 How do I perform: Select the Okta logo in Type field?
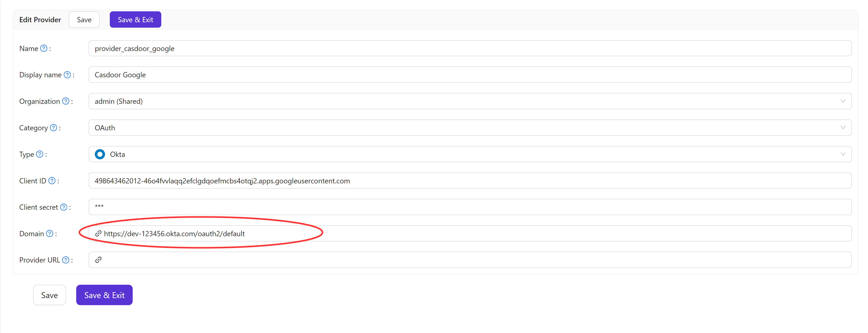[100, 154]
